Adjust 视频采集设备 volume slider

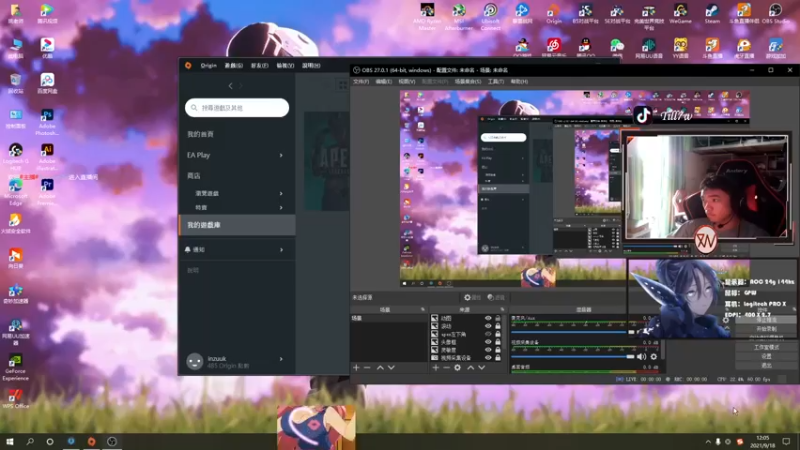573,357
